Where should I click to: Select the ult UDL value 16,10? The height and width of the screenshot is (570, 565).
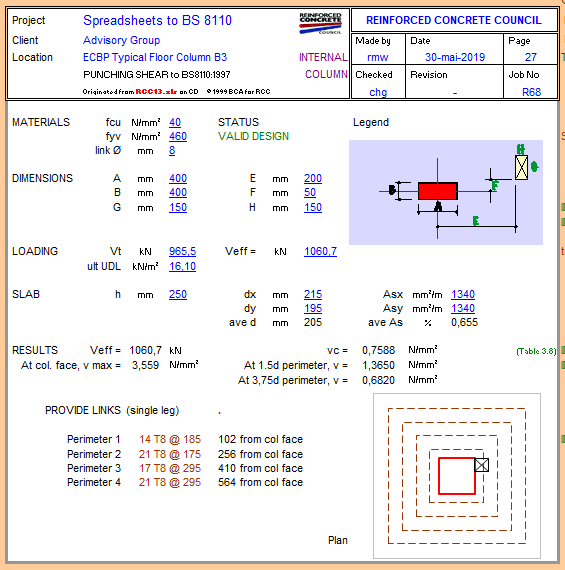[182, 266]
